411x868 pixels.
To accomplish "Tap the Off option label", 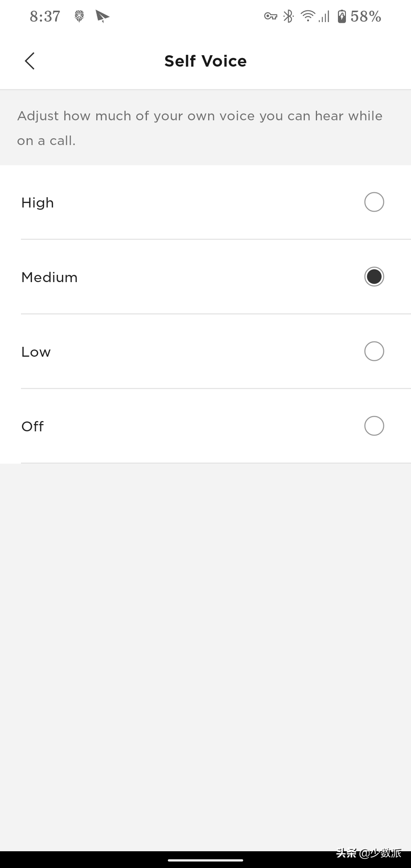I will (33, 426).
